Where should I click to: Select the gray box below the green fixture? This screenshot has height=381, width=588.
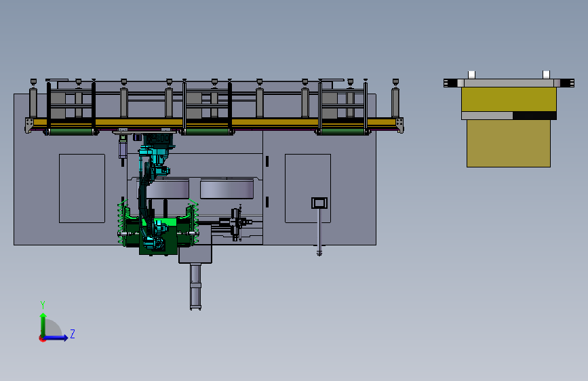click(195, 252)
